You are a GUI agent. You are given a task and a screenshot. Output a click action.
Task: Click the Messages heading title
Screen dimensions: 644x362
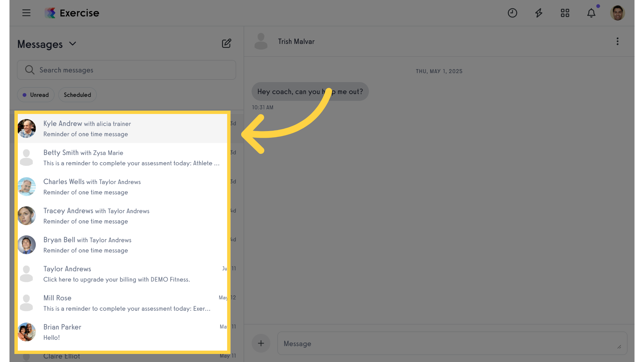tap(40, 44)
